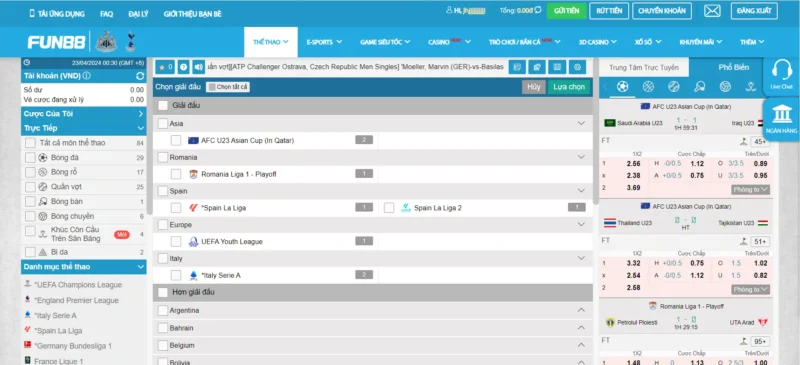Click the FUN88 logo
Image resolution: width=800 pixels, height=365 pixels.
tap(57, 42)
